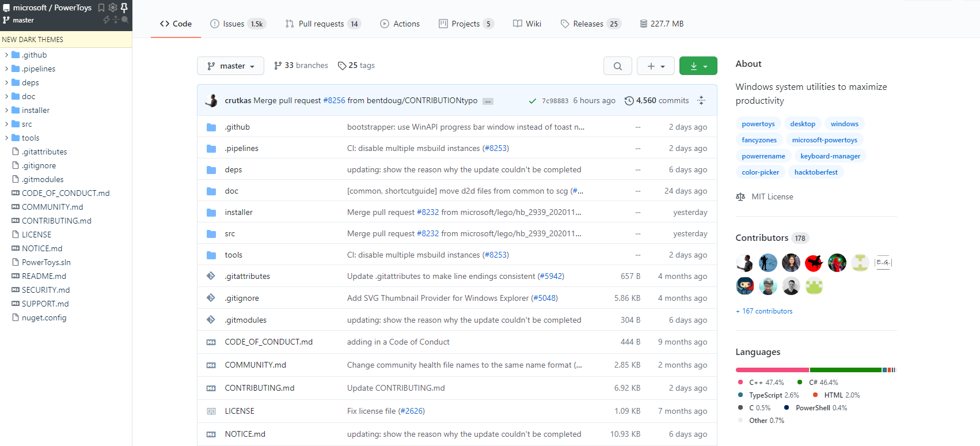The image size is (980, 446).
Task: Click the LICENSE file icon in file list
Action: coord(211,411)
